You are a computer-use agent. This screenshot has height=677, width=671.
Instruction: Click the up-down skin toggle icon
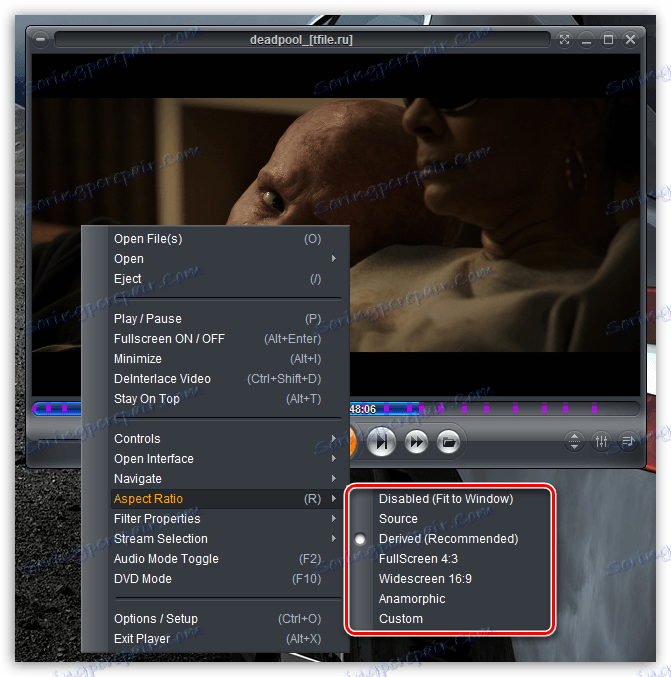tap(574, 441)
